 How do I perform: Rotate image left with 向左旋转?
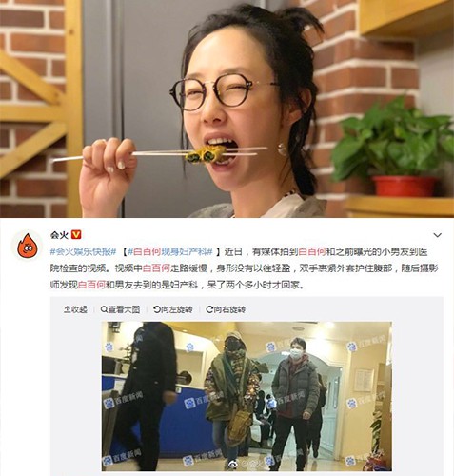[173, 309]
